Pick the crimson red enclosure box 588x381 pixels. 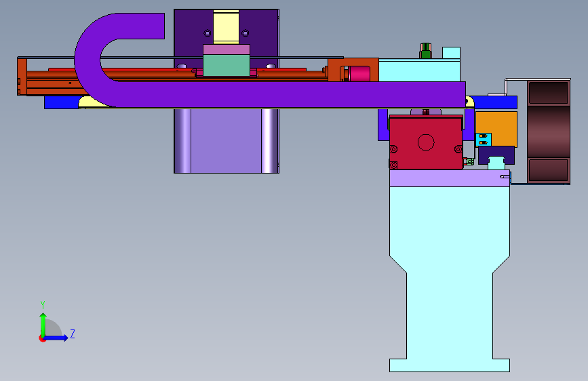[426, 142]
